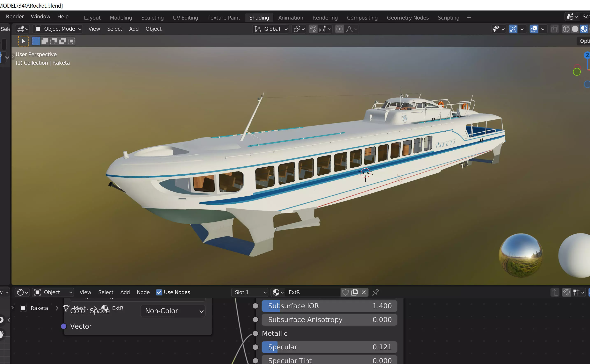The width and height of the screenshot is (590, 364).
Task: Open the snapping options dropdown
Action: point(325,29)
